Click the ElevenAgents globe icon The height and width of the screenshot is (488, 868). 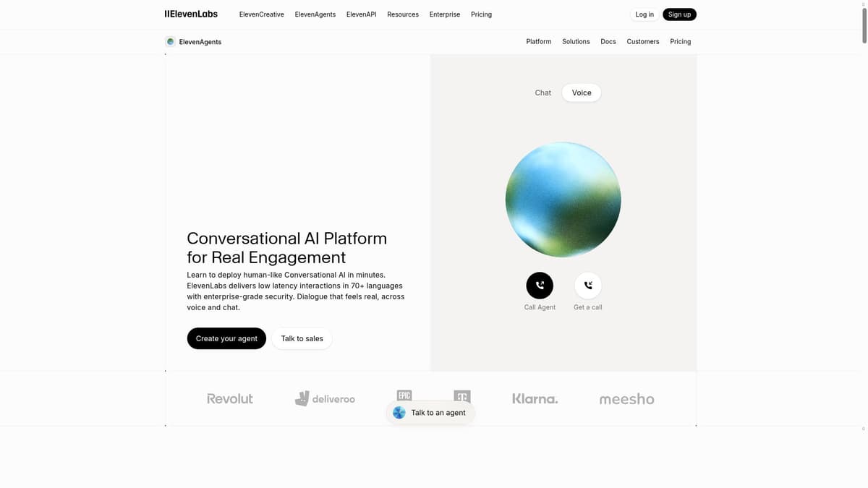pyautogui.click(x=170, y=41)
